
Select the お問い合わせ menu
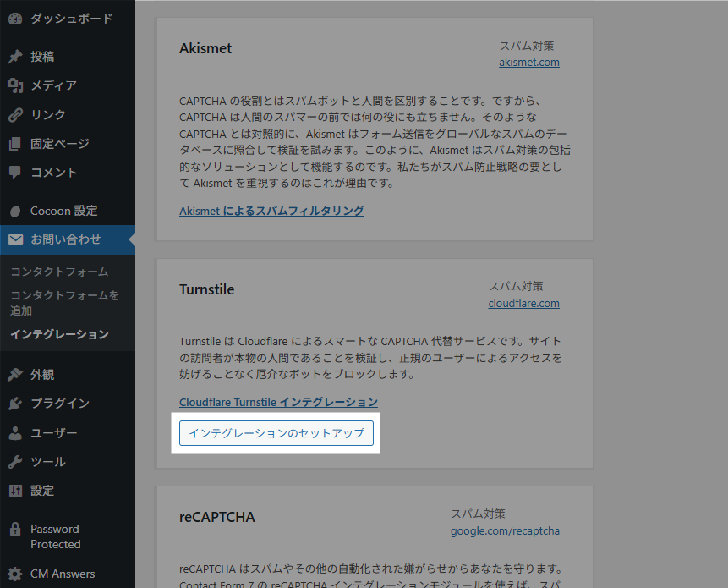[x=68, y=239]
